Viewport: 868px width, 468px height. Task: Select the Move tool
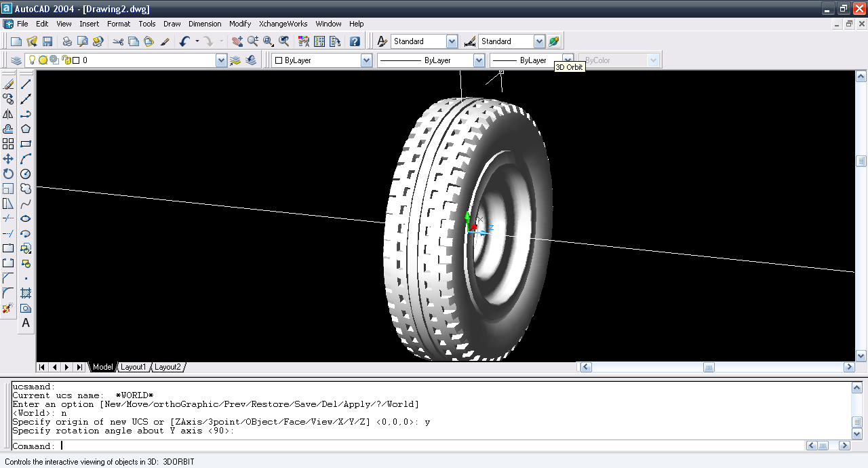pyautogui.click(x=8, y=159)
